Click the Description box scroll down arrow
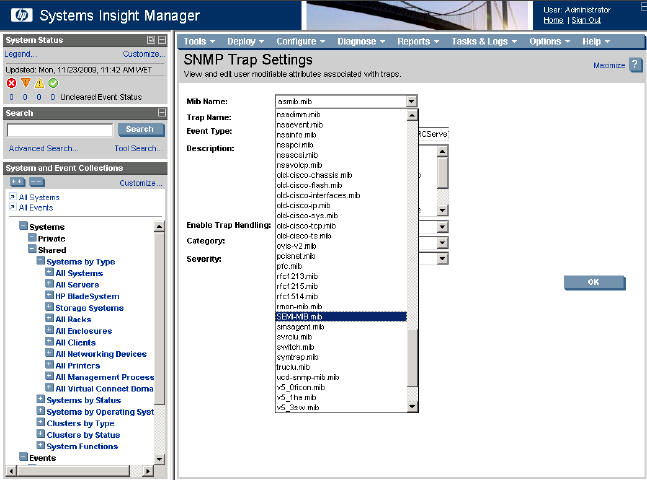Screen dimensions: 647x480 click(x=442, y=210)
